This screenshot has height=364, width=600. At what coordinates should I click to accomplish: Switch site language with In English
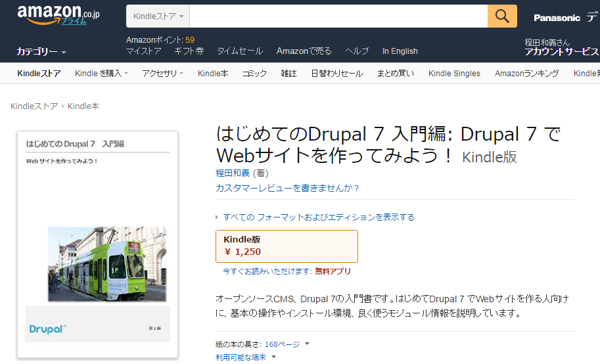(400, 51)
